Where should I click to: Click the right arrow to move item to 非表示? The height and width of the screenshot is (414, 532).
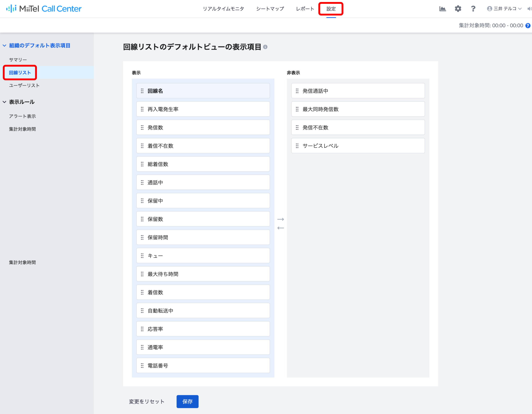pos(281,219)
